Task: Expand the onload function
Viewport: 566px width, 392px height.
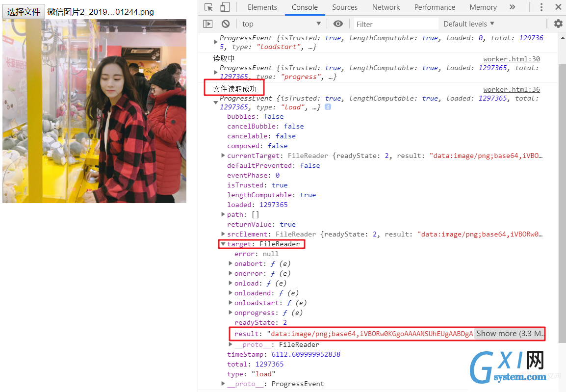Action: pos(231,283)
